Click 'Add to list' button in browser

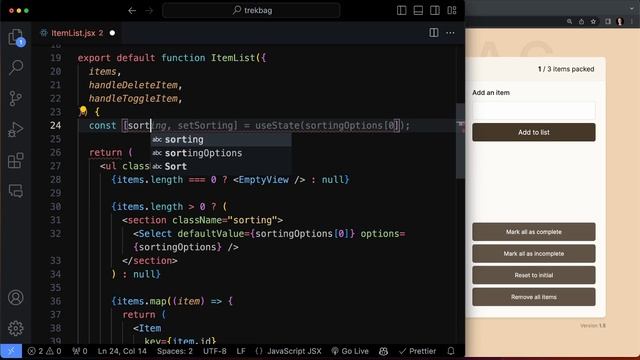533,132
